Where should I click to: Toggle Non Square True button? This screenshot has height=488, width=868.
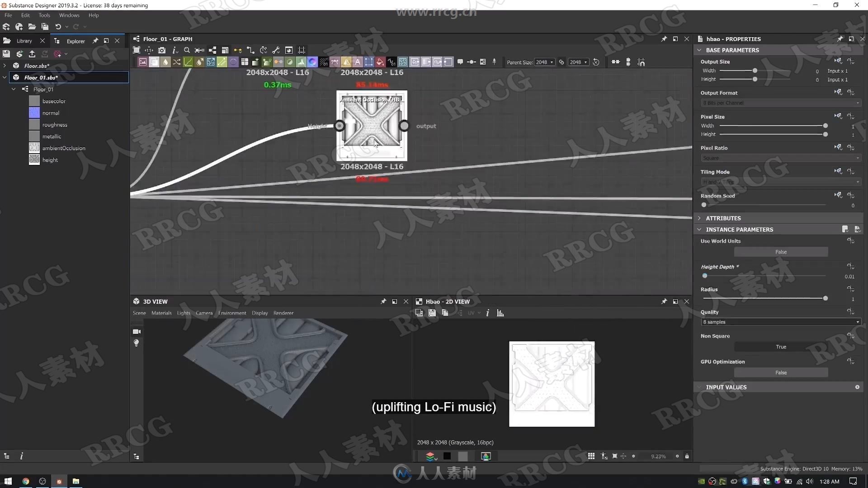(x=781, y=347)
